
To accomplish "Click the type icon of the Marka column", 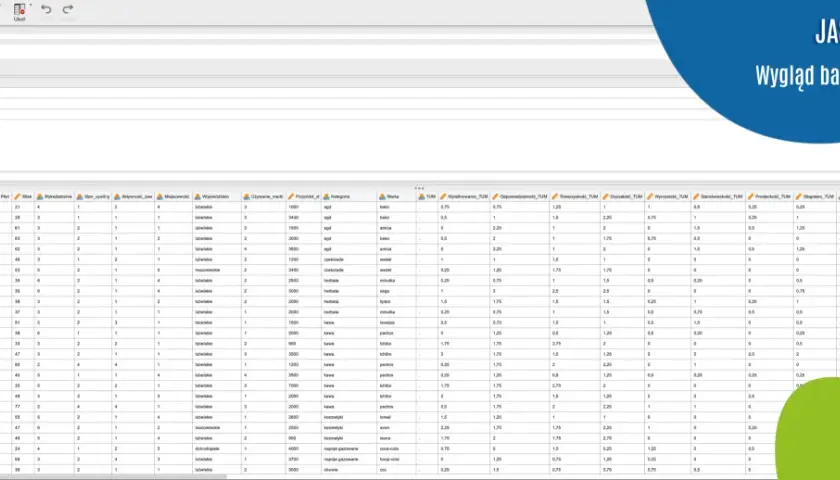I will 382,197.
